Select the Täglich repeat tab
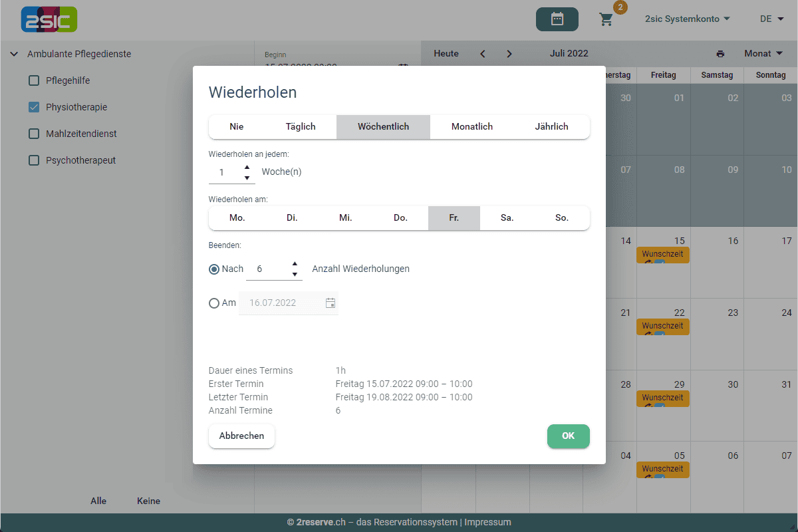 coord(301,126)
